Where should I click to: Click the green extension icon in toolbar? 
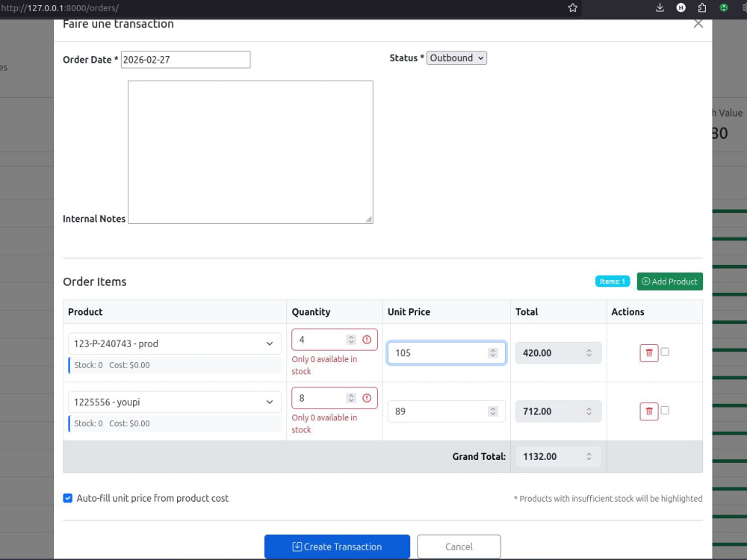point(724,7)
